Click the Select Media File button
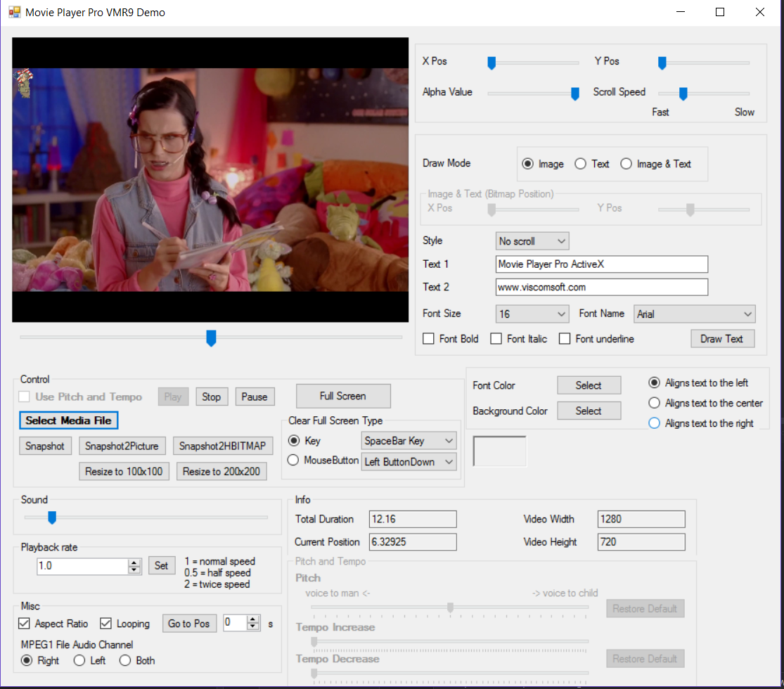This screenshot has height=689, width=784. click(x=68, y=420)
